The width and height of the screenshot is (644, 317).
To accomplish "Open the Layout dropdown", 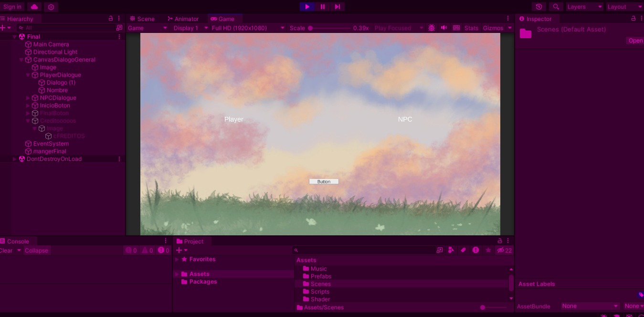I will (x=624, y=7).
